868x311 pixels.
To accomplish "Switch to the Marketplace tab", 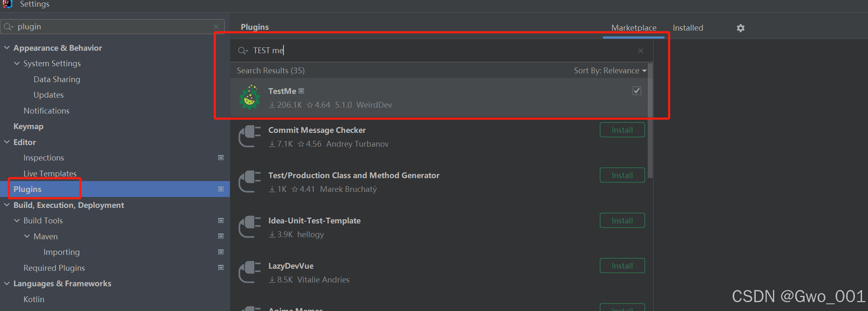I will coord(634,28).
